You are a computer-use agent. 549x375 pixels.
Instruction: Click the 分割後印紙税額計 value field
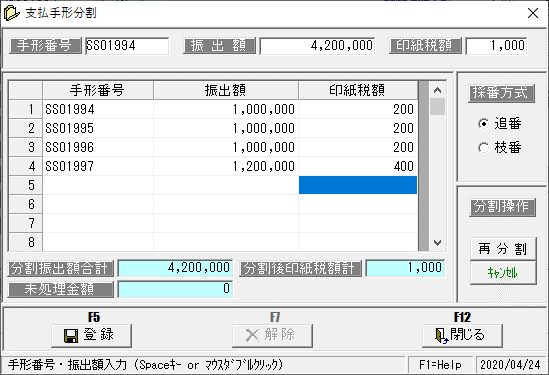pos(405,268)
